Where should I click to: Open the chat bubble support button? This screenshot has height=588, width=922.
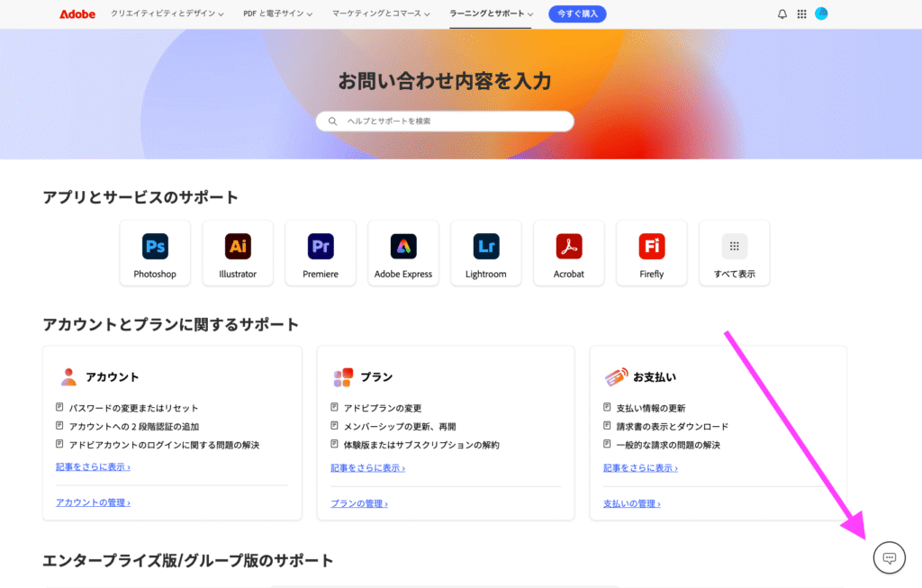point(889,557)
